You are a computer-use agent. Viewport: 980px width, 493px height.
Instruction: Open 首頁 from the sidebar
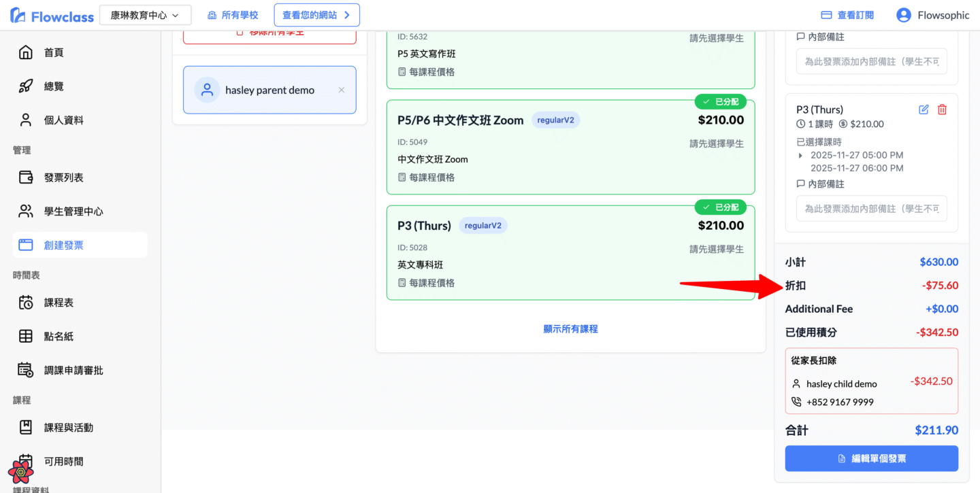54,52
